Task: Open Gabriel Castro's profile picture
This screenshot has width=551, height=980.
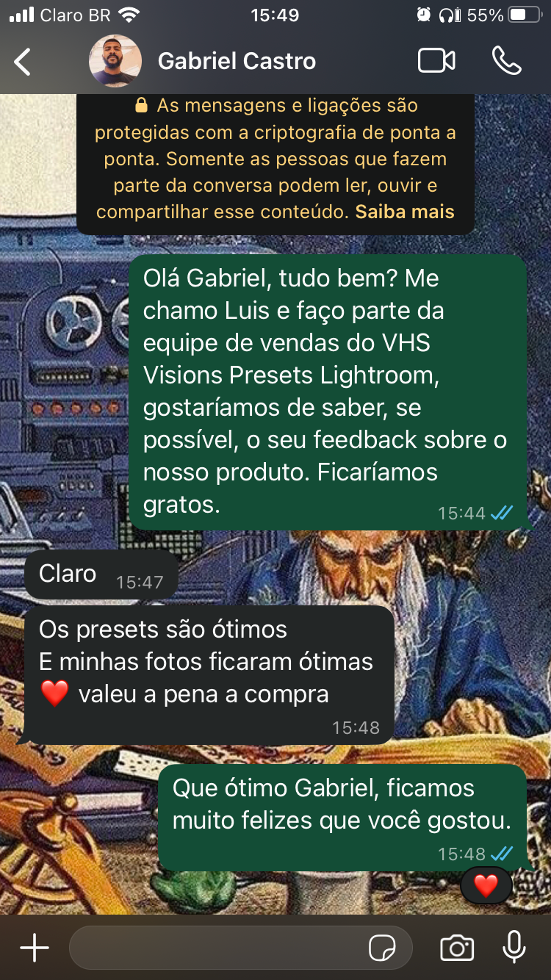Action: 115,61
